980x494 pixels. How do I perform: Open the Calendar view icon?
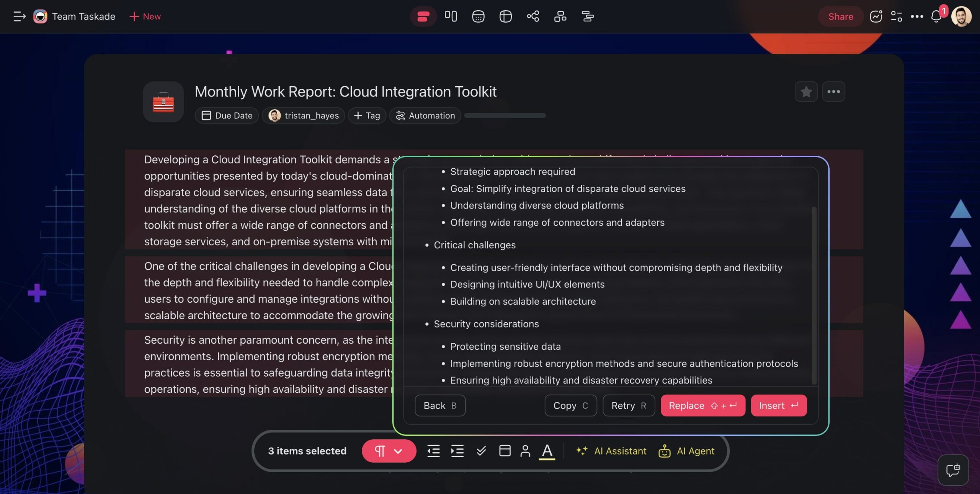[x=478, y=16]
